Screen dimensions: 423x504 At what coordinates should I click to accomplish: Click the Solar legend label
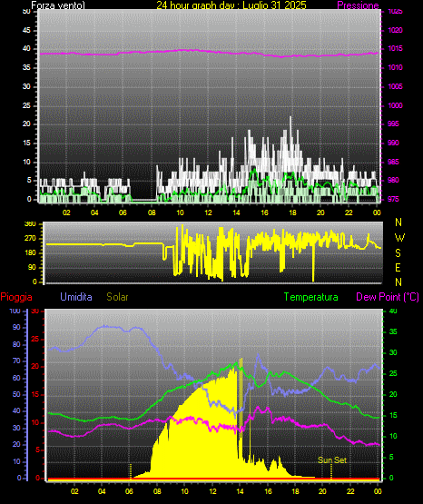118,297
